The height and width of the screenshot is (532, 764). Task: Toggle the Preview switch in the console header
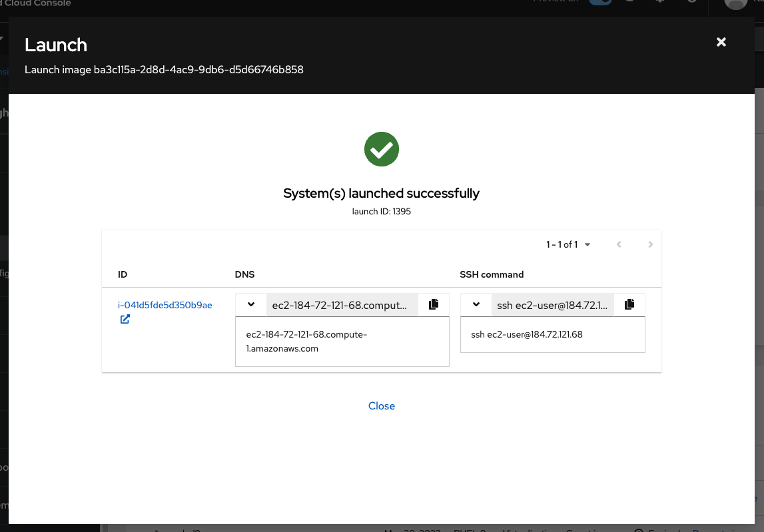(599, 2)
